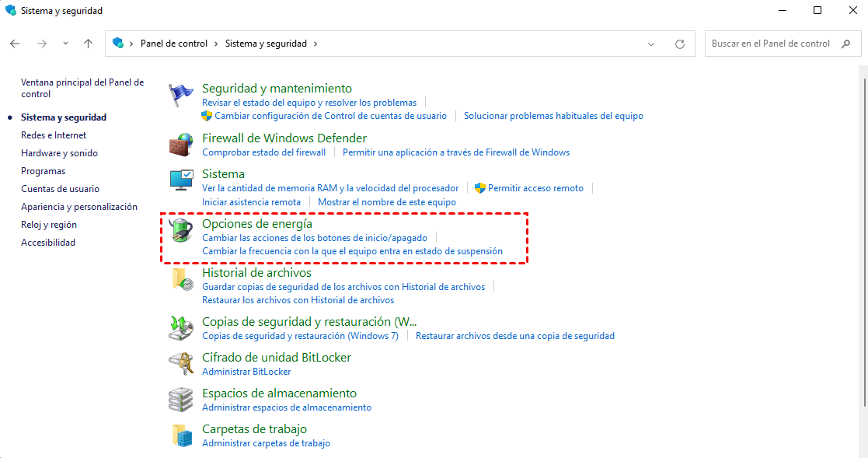Open Hardware y sonido category in sidebar
The width and height of the screenshot is (868, 458).
(59, 153)
